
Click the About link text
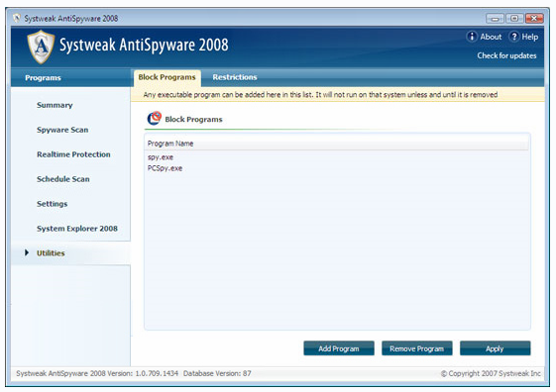point(491,37)
